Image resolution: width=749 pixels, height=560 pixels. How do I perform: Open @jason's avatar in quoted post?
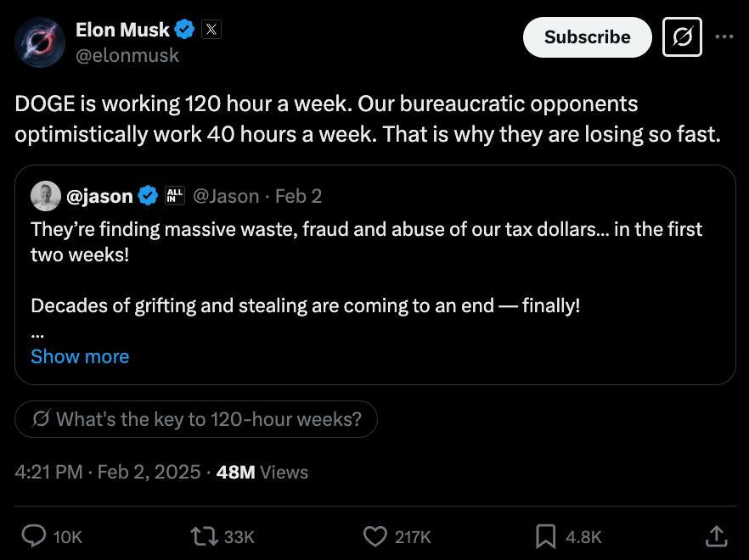pyautogui.click(x=45, y=196)
